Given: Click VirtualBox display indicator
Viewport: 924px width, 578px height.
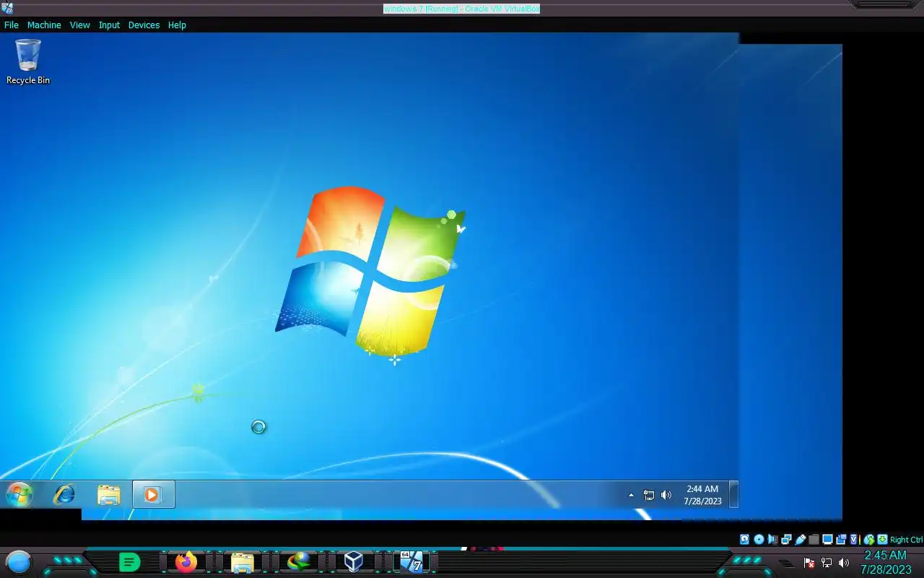Looking at the screenshot, I should (x=827, y=539).
